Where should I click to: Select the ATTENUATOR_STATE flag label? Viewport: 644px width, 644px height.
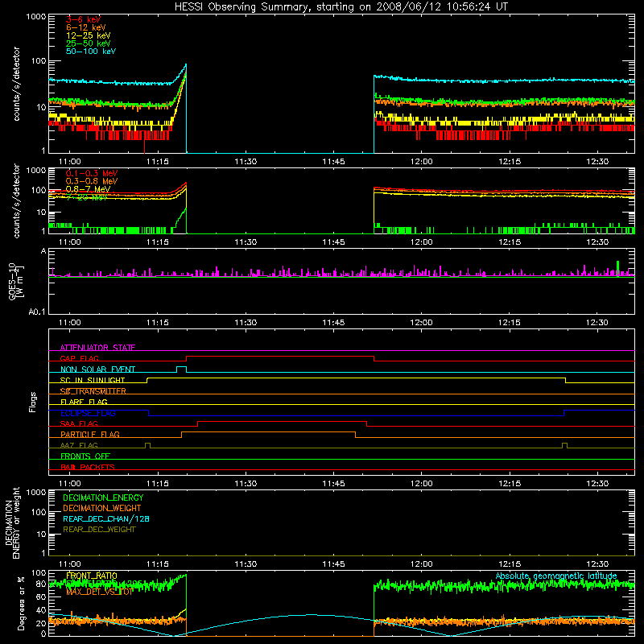(x=97, y=348)
